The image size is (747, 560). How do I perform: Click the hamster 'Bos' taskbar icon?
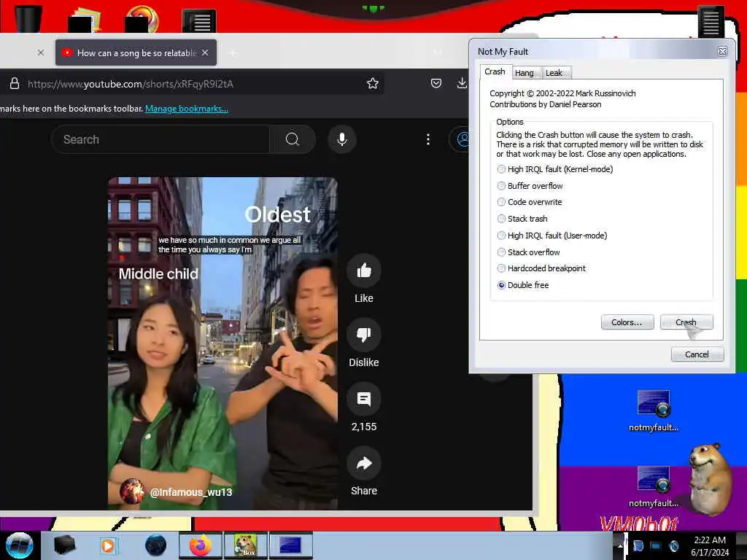pyautogui.click(x=246, y=545)
